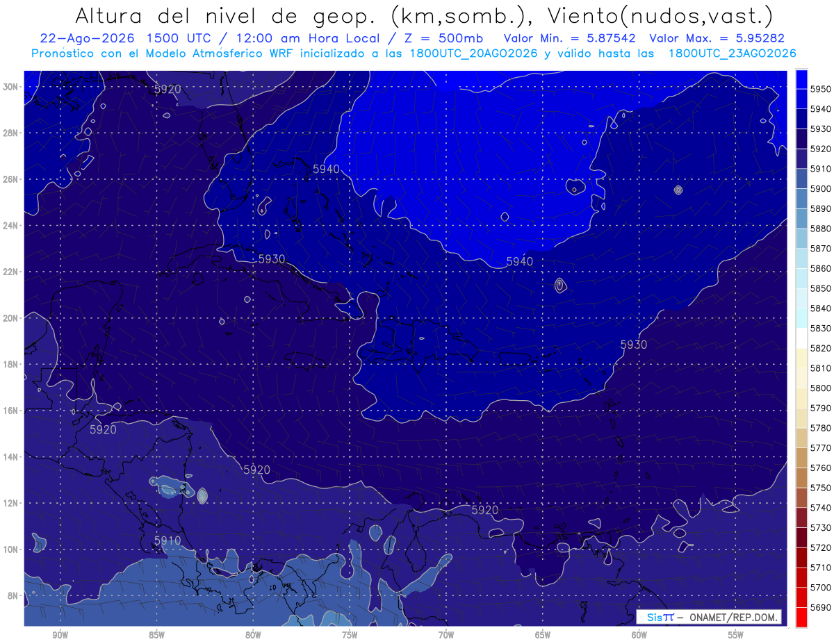Click 5950 on the color scale
834x644 pixels.
point(821,89)
